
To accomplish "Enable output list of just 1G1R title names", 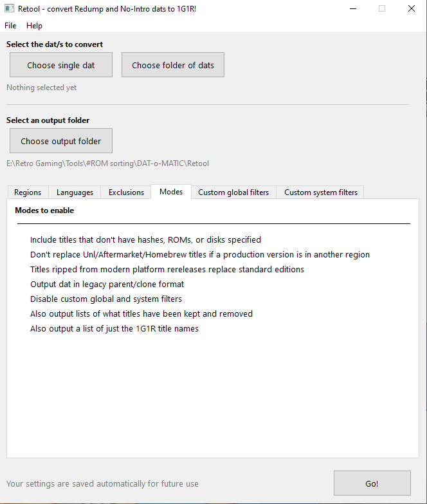I will (x=114, y=328).
